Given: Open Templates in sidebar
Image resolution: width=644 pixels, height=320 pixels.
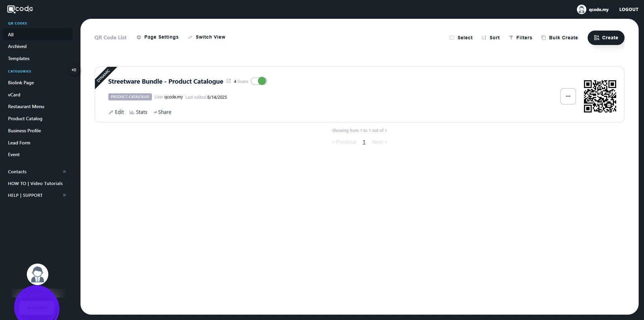Looking at the screenshot, I should tap(19, 59).
